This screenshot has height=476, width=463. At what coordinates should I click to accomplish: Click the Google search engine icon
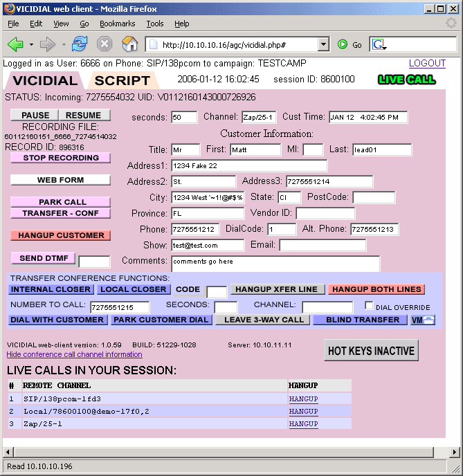(379, 44)
